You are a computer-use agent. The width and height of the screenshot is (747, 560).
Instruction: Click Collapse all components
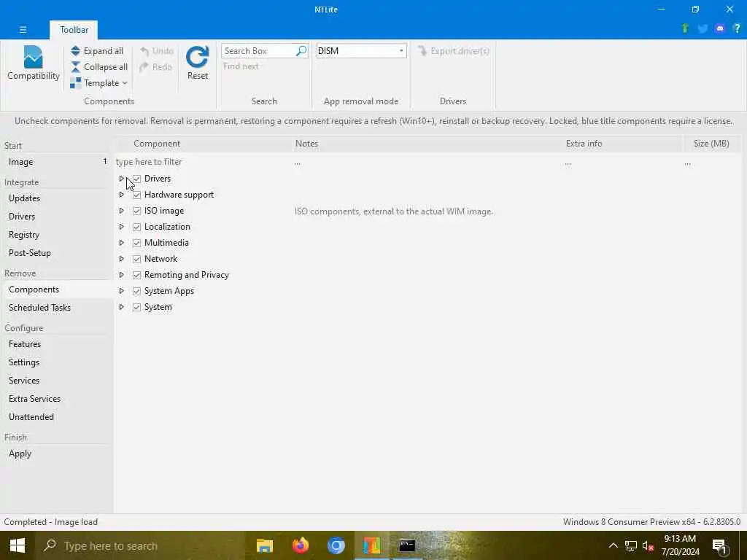click(99, 67)
